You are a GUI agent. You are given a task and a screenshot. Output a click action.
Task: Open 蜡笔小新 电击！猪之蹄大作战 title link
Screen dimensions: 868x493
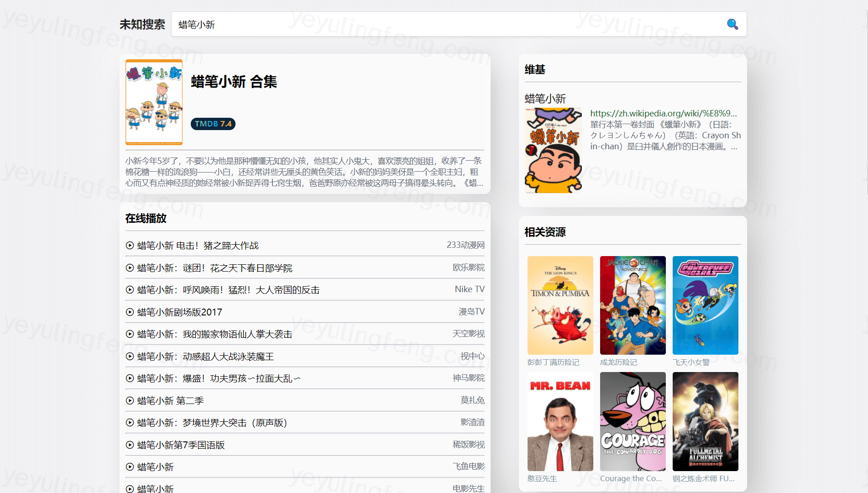(x=198, y=246)
